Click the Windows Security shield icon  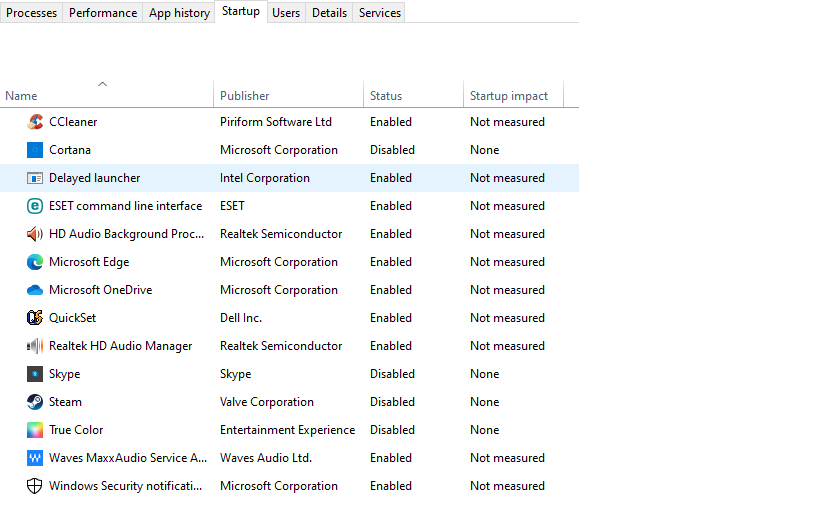35,486
